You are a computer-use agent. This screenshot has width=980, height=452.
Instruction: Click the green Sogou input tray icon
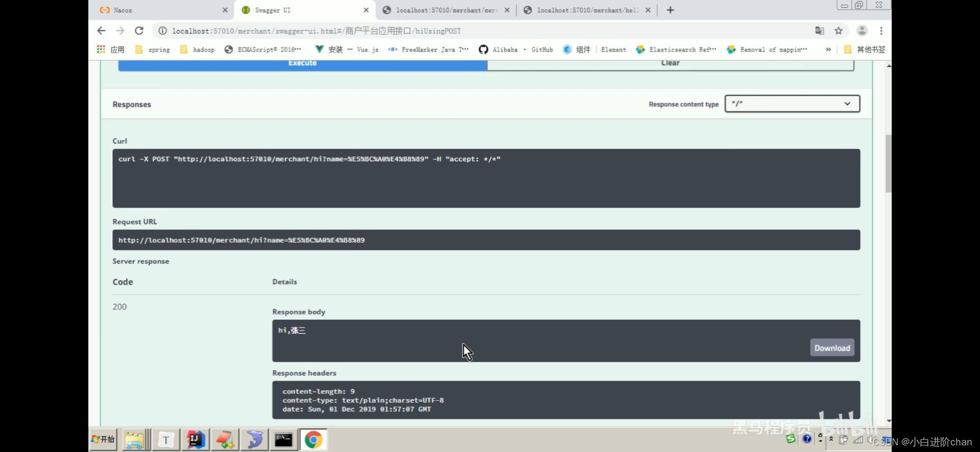point(791,439)
